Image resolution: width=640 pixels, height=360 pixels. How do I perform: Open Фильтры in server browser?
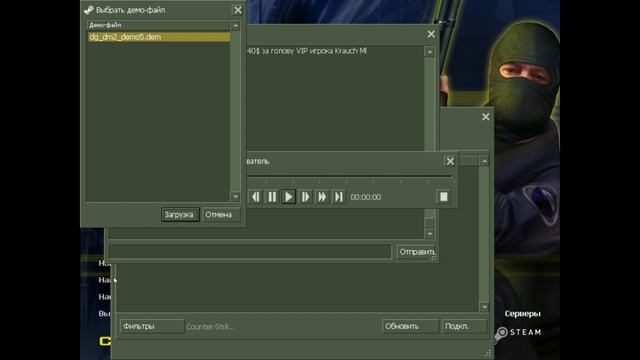(x=152, y=327)
